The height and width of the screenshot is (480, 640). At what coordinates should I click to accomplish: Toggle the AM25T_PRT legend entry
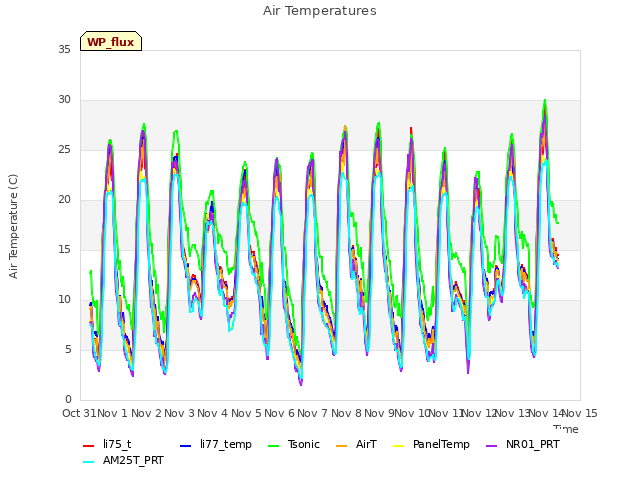click(123, 460)
